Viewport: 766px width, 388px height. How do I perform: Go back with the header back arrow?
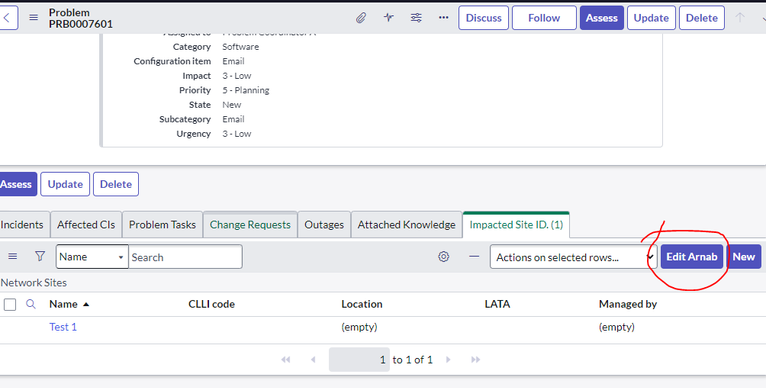(7, 18)
